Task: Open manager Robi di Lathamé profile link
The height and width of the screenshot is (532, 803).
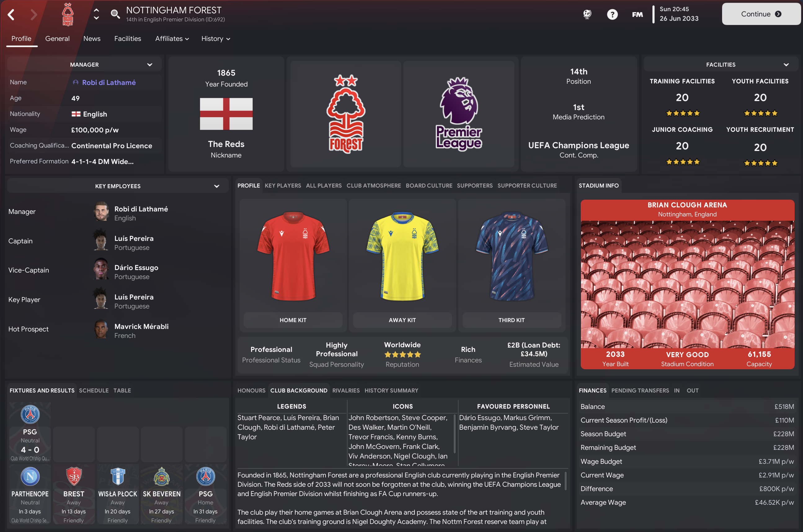Action: pos(109,82)
